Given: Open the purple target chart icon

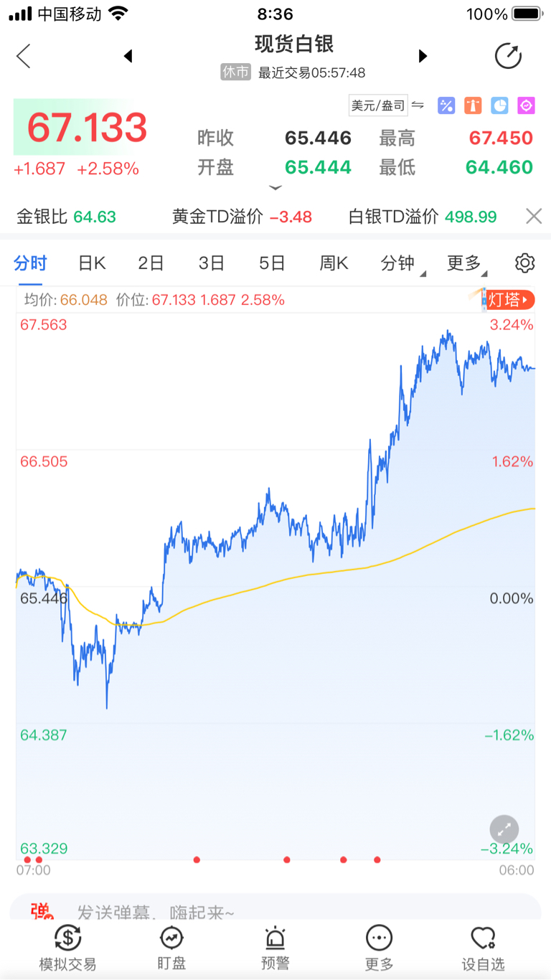Looking at the screenshot, I should 526,106.
